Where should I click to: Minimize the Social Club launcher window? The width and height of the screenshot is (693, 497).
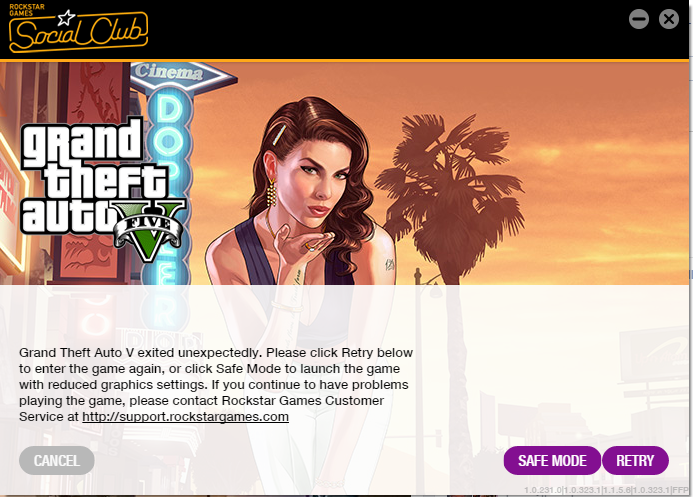pos(639,19)
